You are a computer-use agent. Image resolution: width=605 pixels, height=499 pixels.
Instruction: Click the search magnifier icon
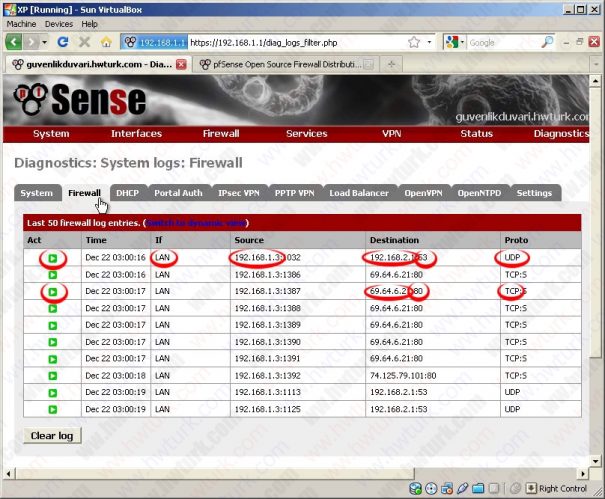[x=547, y=42]
